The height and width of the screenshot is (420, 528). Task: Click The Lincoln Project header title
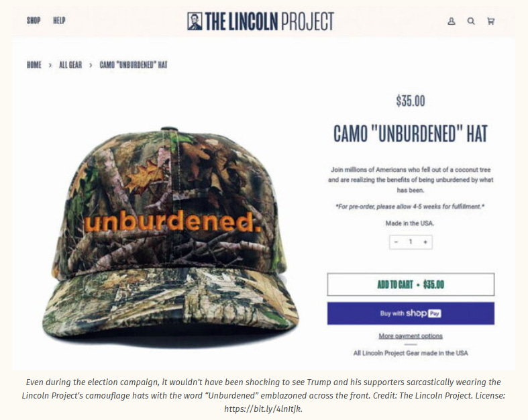(x=270, y=21)
